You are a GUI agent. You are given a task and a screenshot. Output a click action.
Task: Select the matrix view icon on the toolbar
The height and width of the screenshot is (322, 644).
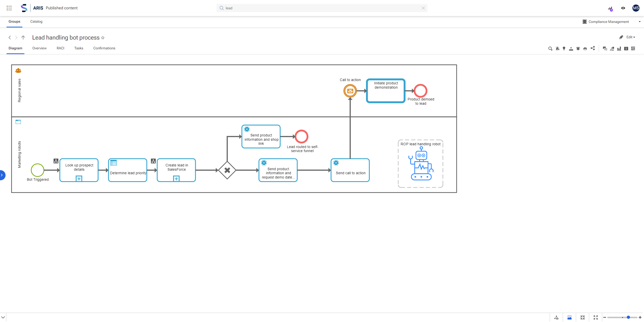tap(633, 48)
